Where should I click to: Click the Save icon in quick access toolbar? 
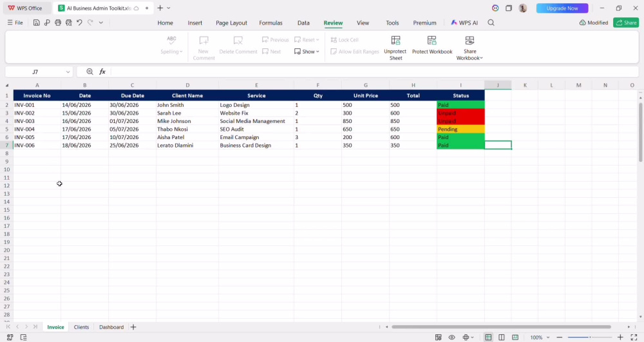[37, 23]
